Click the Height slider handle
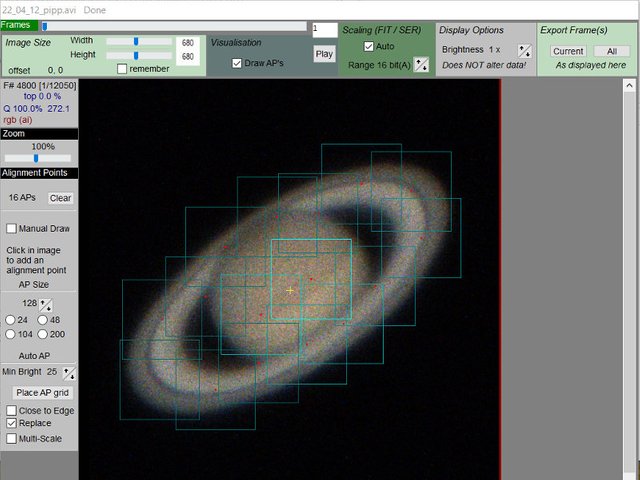 coord(136,55)
